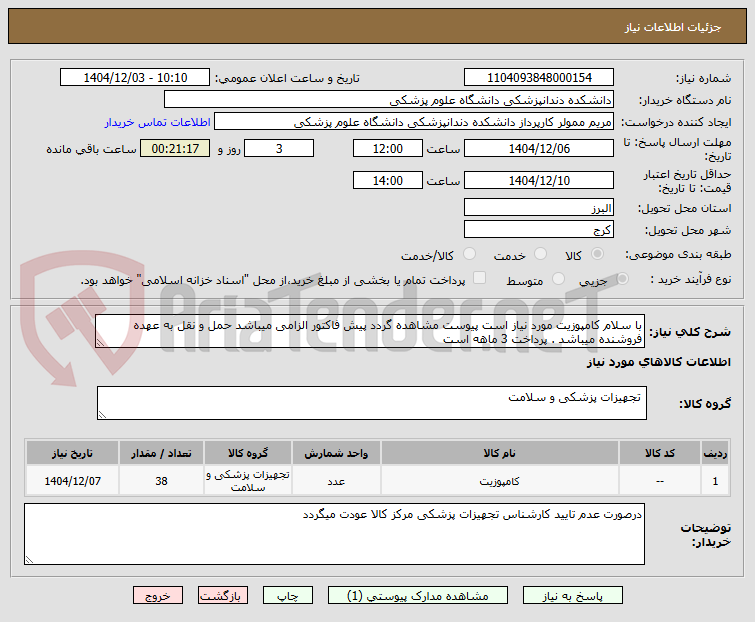Click the چاپ print button
755x622 pixels.
tap(287, 596)
